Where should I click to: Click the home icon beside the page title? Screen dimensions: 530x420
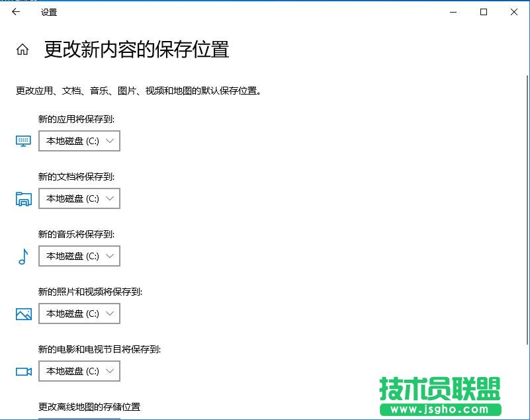(x=22, y=49)
